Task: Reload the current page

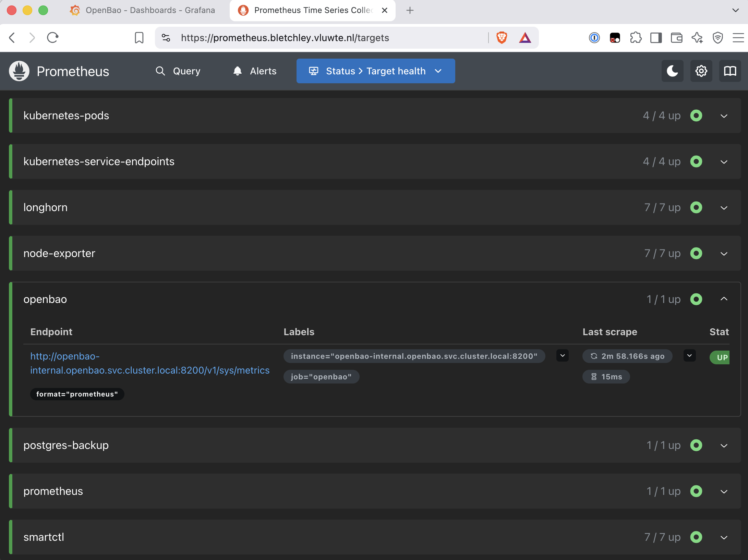Action: [x=53, y=37]
